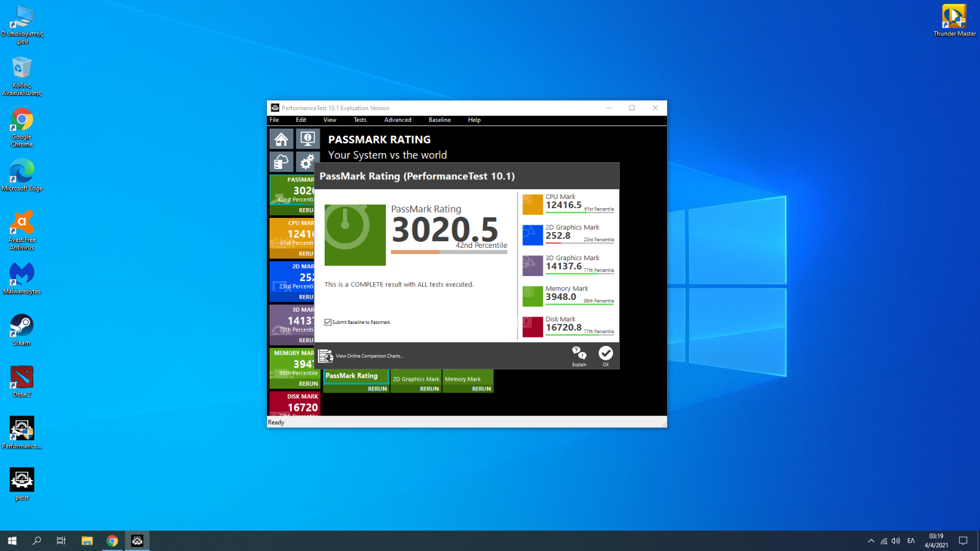Open the Advanced menu
Image resolution: width=980 pixels, height=551 pixels.
point(398,120)
